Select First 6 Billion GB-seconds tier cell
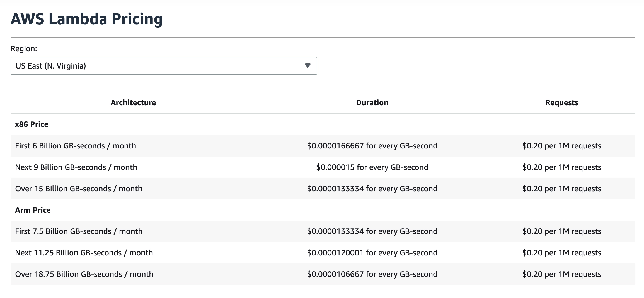This screenshot has height=298, width=644. pos(76,146)
